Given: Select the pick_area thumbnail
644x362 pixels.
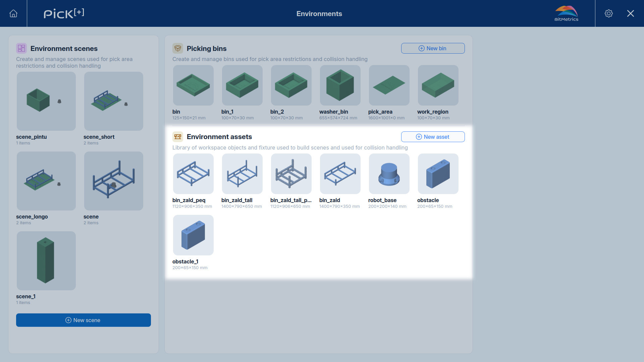Looking at the screenshot, I should coord(389,85).
